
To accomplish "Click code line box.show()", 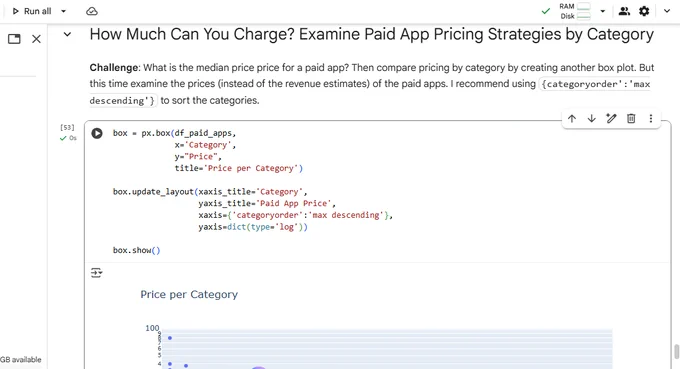I will [137, 250].
